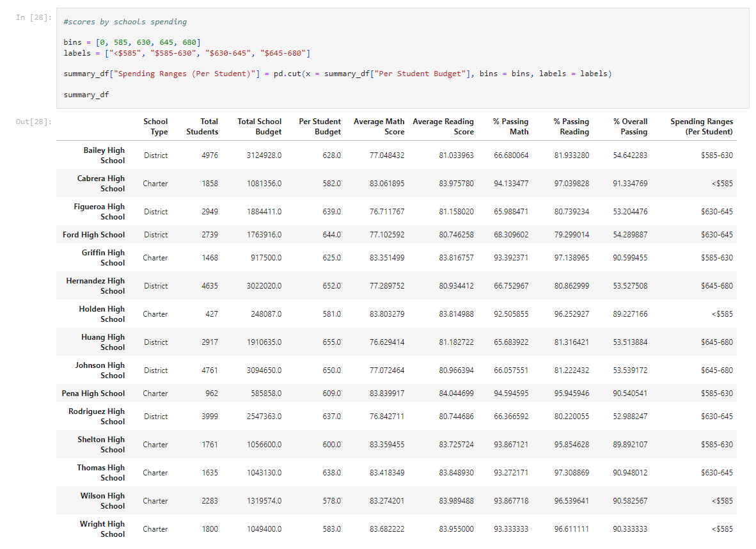Click the code cell with bins definition
The image size is (756, 549).
(402, 58)
